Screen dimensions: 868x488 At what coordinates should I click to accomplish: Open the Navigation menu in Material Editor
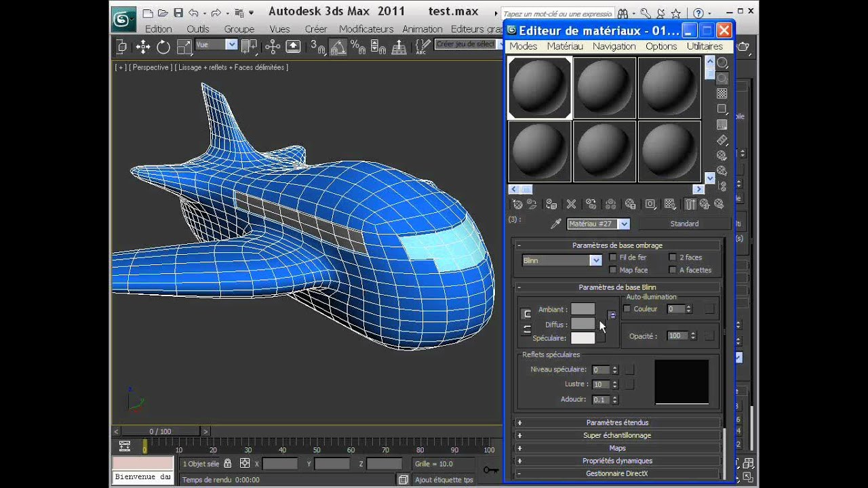coord(614,46)
